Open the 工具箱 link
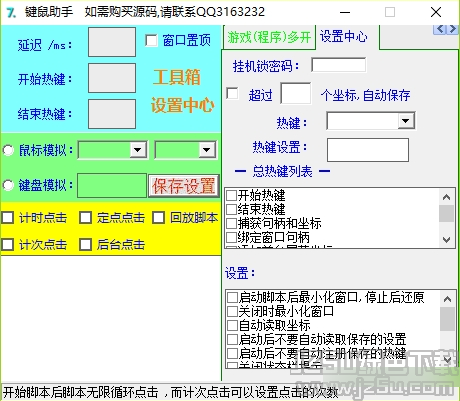Image resolution: width=460 pixels, height=401 pixels. coord(177,77)
